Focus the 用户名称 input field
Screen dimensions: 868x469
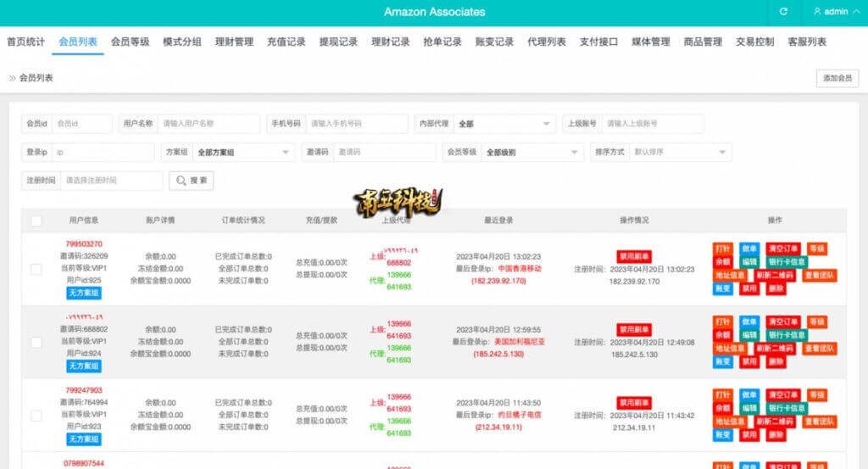pos(209,124)
